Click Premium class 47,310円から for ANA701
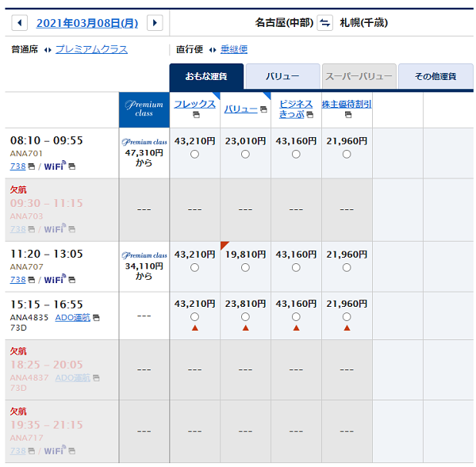Viewport: 476px width, 467px height. click(144, 153)
